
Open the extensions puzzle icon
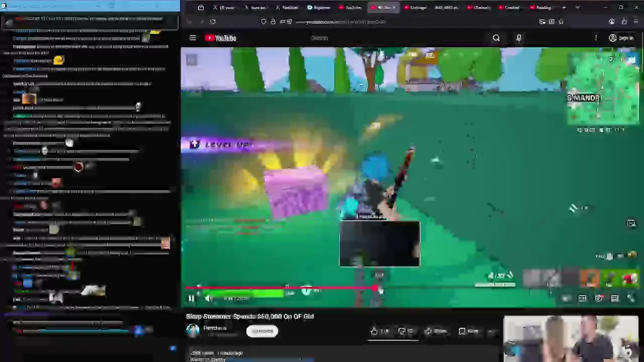[624, 22]
